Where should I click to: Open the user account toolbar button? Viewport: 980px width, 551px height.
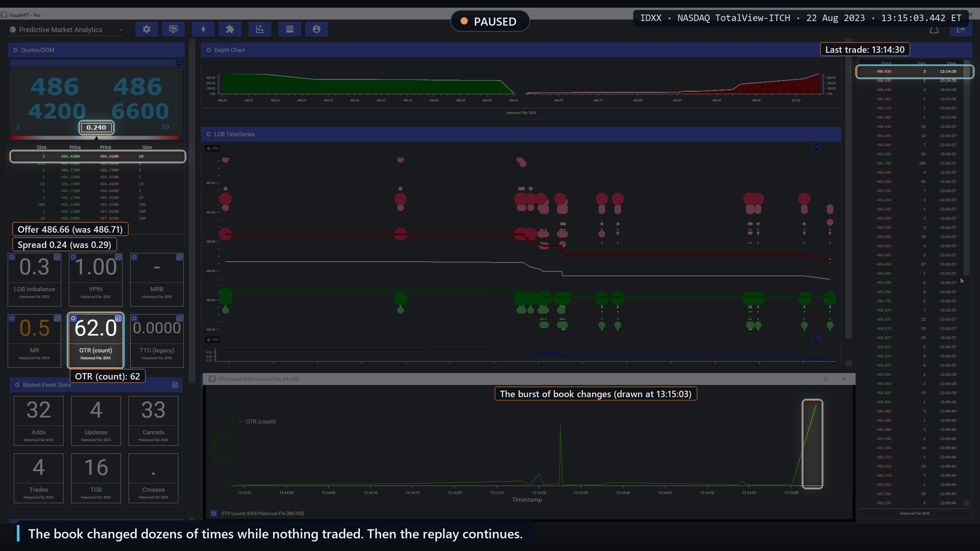coord(316,29)
